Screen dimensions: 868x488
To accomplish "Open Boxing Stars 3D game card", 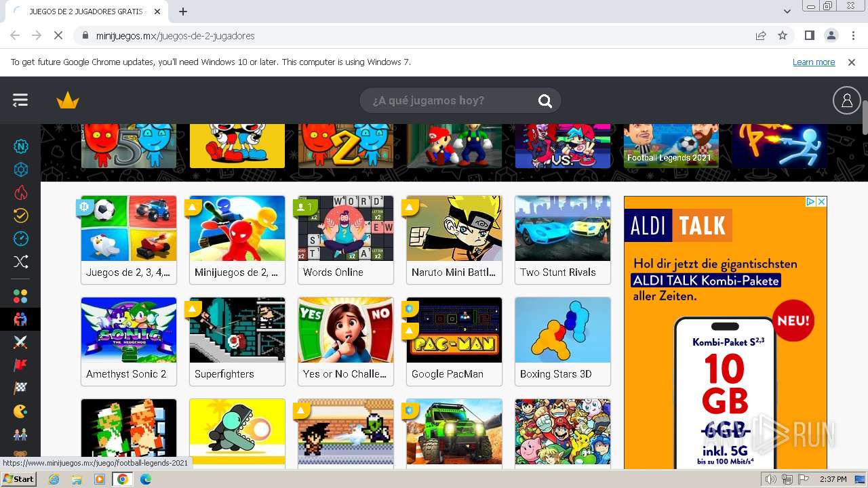I will click(x=563, y=342).
